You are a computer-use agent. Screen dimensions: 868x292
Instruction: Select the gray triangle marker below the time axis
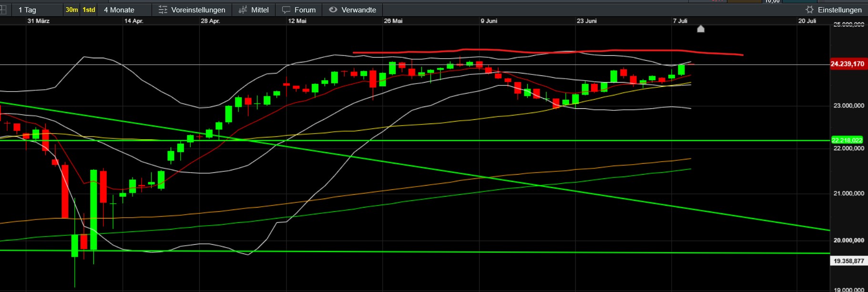point(701,29)
